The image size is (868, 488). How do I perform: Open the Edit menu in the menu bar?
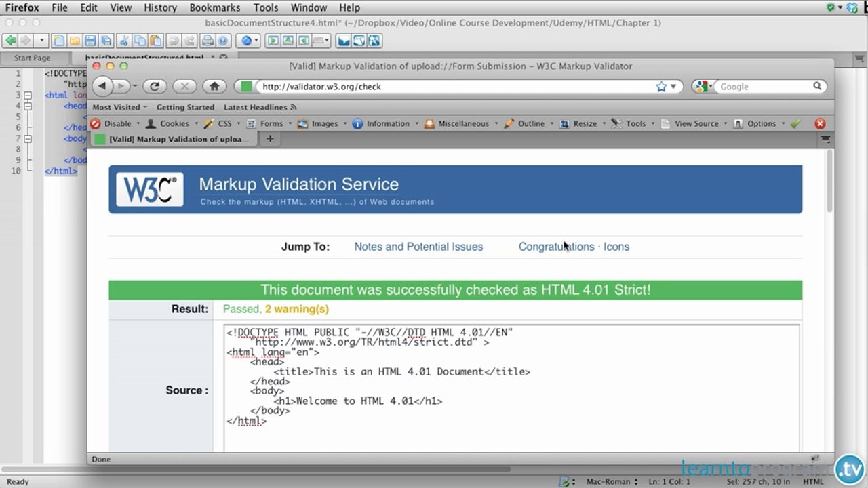click(89, 7)
